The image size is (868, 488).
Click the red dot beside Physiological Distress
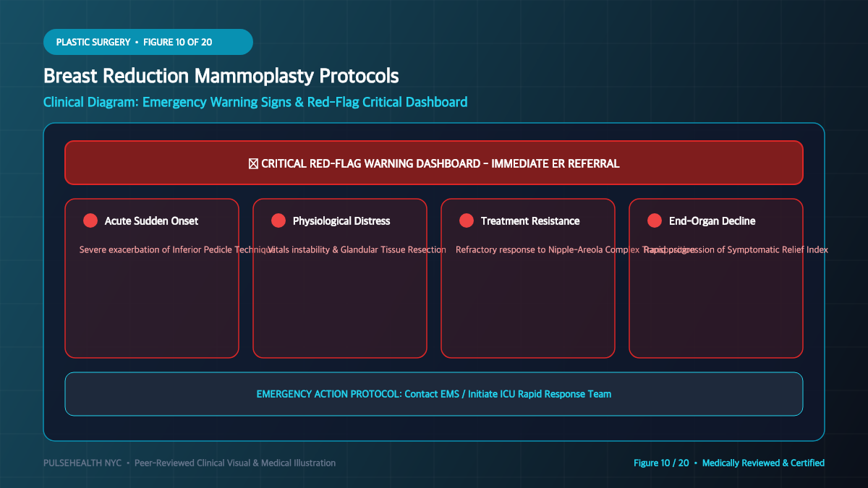click(x=278, y=221)
